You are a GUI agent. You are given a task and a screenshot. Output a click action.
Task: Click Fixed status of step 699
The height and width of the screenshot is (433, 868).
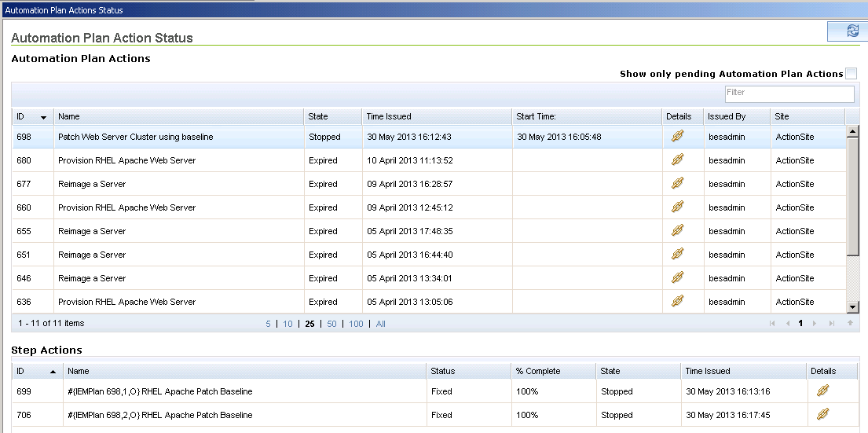[x=441, y=391]
